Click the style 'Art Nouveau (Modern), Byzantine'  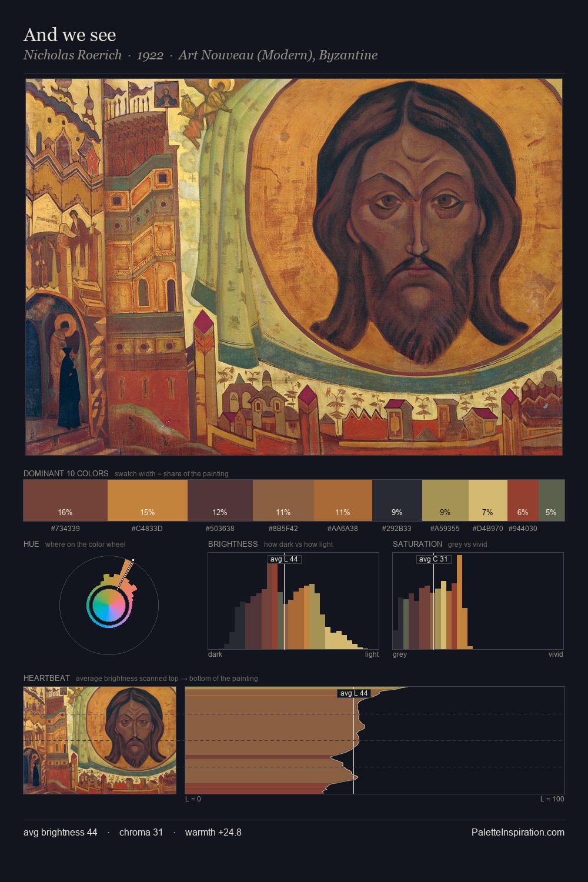click(278, 55)
